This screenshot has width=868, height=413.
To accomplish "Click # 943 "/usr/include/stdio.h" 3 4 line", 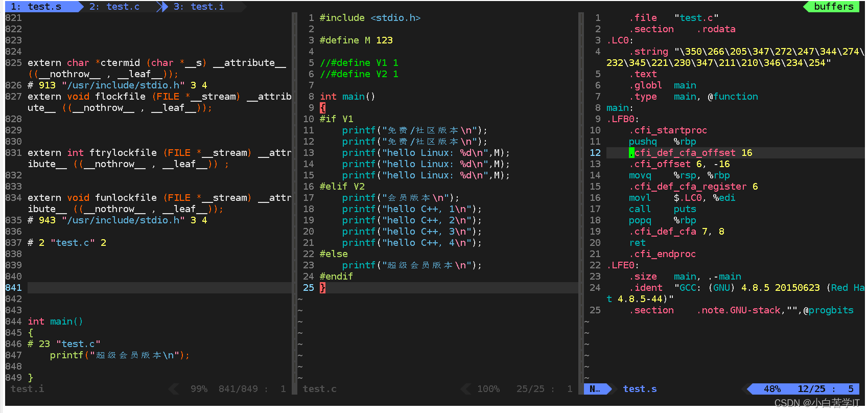I will click(x=118, y=220).
